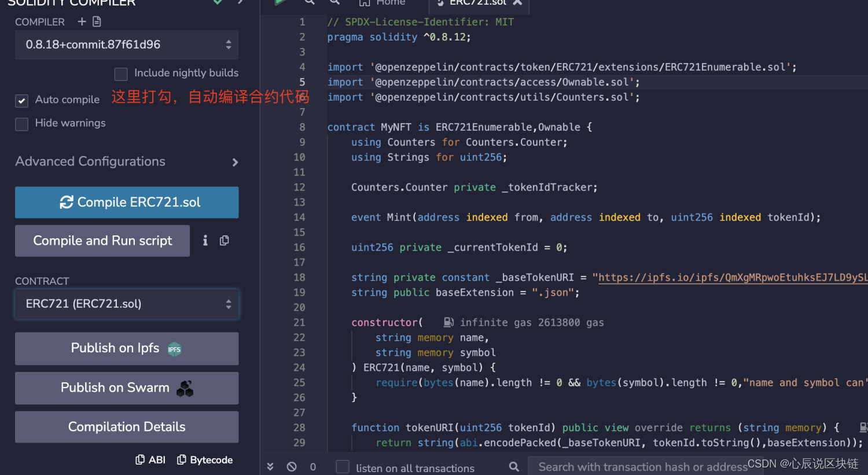The height and width of the screenshot is (475, 868).
Task: Enable the Hide warnings checkbox
Action: (21, 124)
